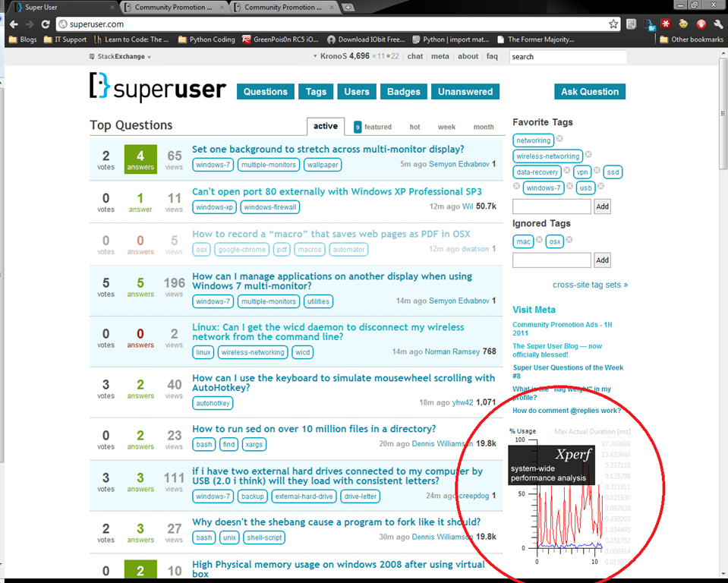The image size is (728, 583).
Task: Click the Super User logo
Action: coord(158,87)
